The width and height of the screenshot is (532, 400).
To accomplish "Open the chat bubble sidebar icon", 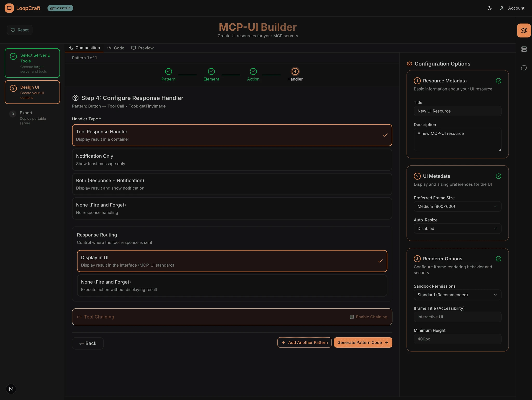I will click(x=524, y=68).
